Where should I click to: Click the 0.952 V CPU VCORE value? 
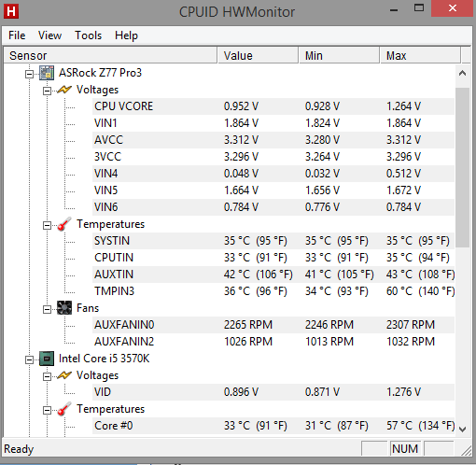[x=241, y=106]
